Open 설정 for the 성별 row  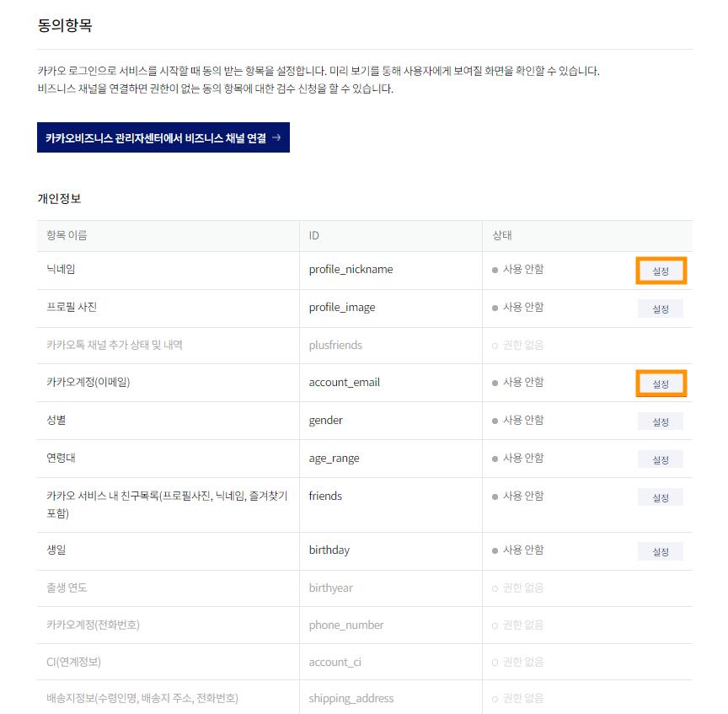pyautogui.click(x=661, y=421)
